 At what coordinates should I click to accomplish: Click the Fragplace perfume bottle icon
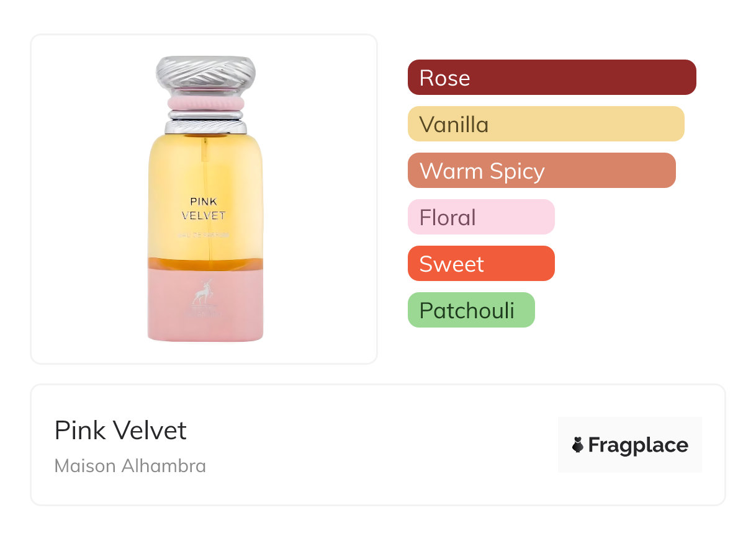[578, 445]
